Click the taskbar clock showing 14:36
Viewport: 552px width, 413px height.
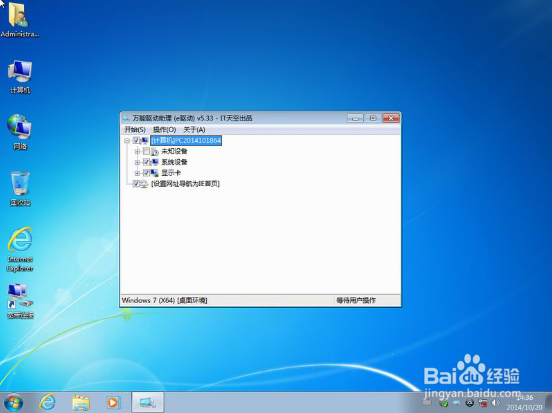525,402
